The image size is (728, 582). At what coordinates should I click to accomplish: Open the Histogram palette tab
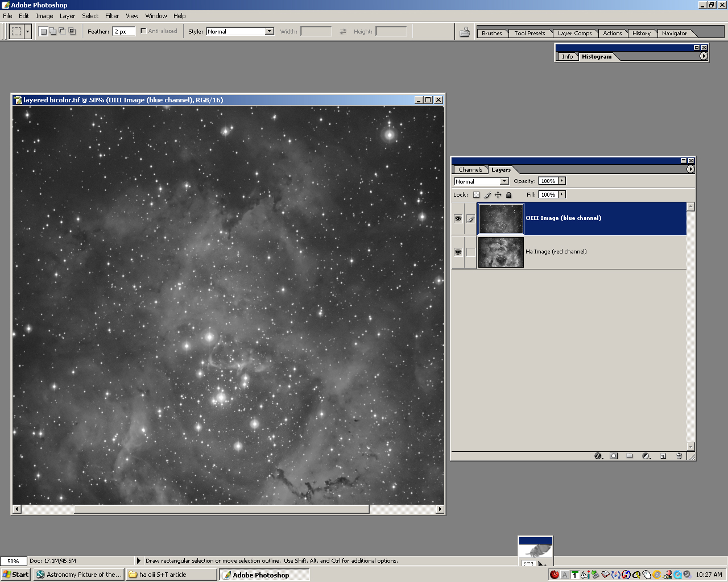coord(596,57)
